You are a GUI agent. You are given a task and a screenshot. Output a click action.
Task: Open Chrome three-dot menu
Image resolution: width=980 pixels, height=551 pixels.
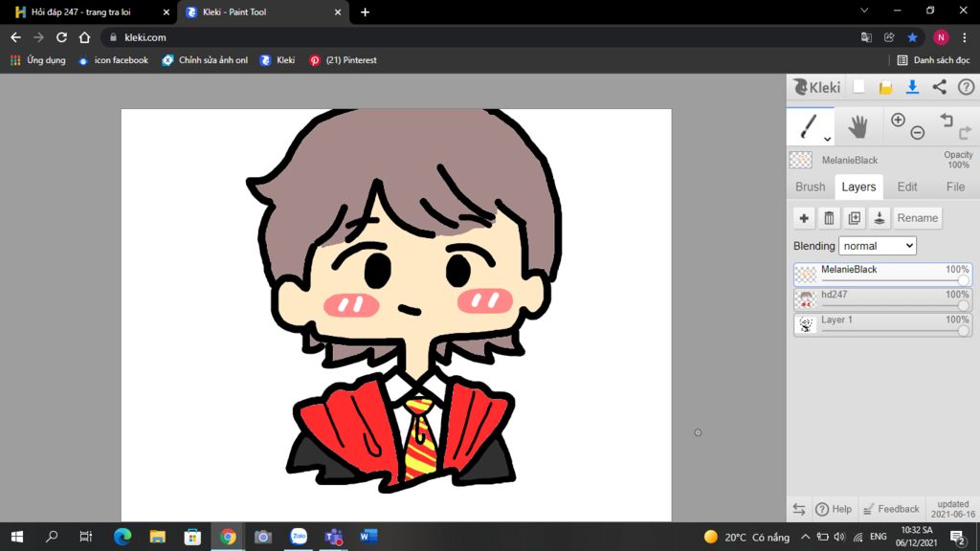pyautogui.click(x=965, y=37)
